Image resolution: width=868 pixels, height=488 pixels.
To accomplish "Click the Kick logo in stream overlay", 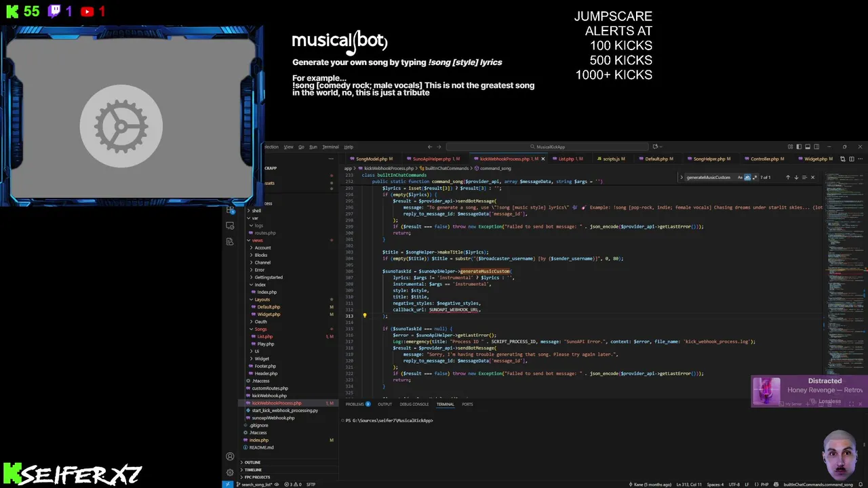I will pos(12,12).
